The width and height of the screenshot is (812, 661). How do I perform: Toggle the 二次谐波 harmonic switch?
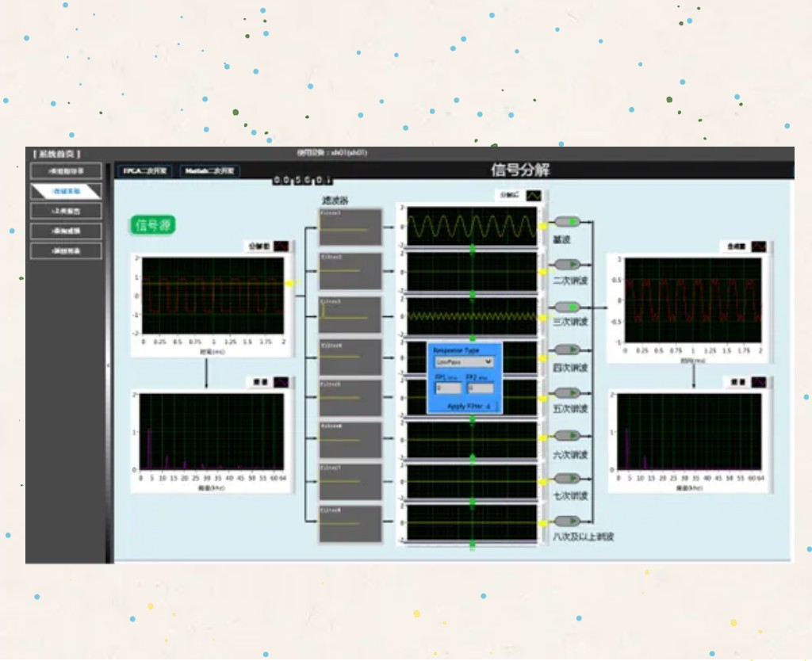tap(567, 264)
